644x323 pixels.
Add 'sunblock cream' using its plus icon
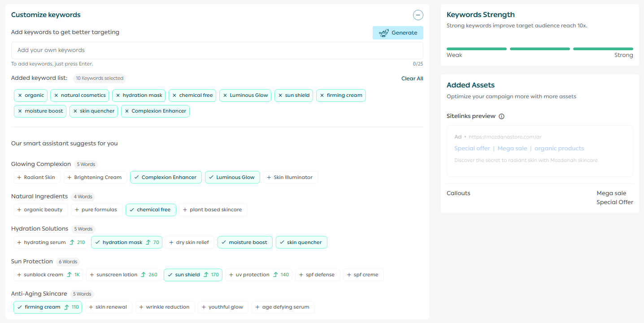(19, 275)
